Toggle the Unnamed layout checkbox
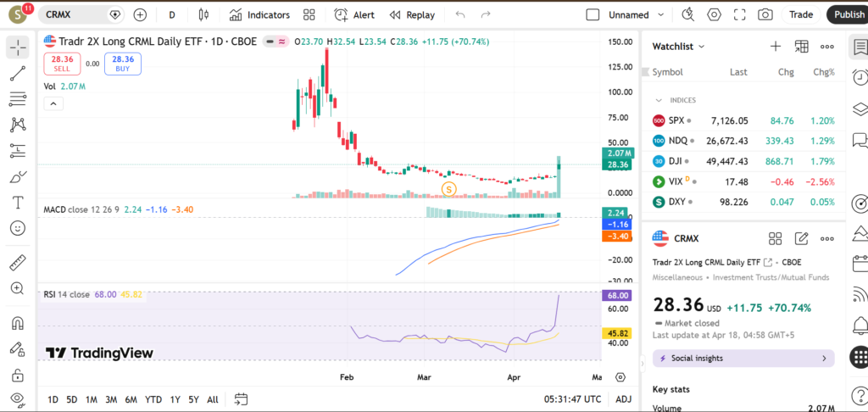Image resolution: width=868 pixels, height=412 pixels. 593,14
